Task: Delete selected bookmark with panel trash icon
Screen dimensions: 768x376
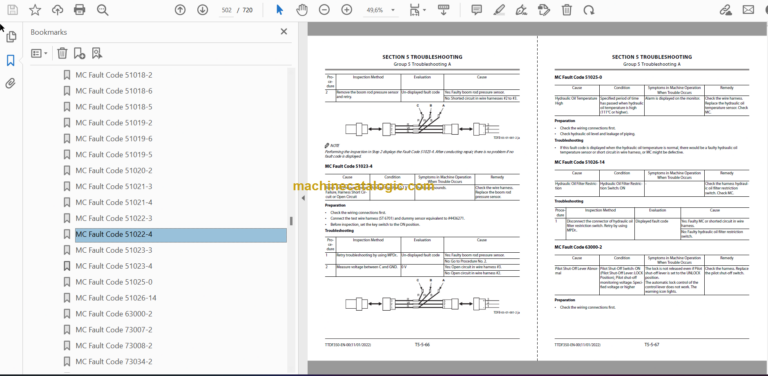Action: click(x=62, y=53)
